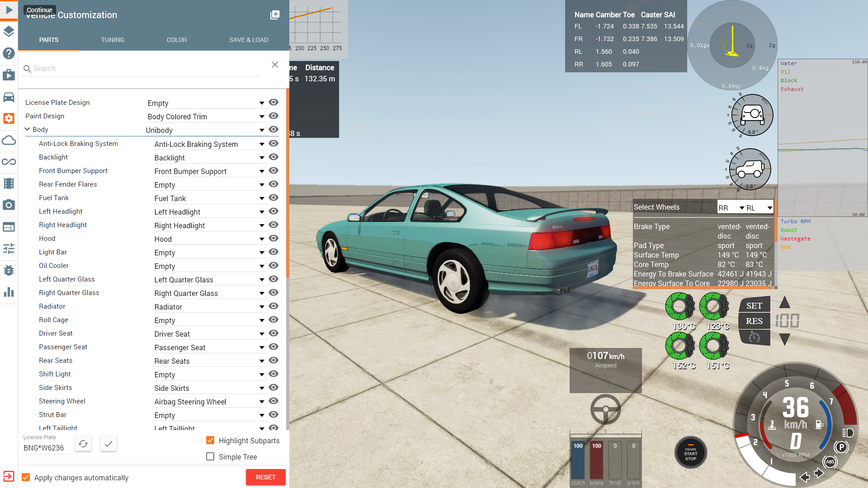The width and height of the screenshot is (868, 488).
Task: Open the environment cloud icon
Action: point(9,141)
